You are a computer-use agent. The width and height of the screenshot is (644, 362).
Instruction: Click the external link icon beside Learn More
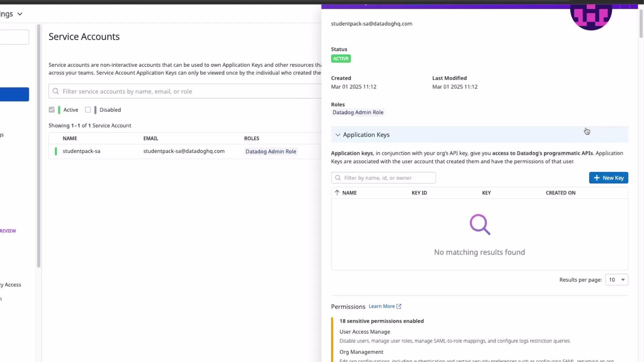pyautogui.click(x=399, y=306)
